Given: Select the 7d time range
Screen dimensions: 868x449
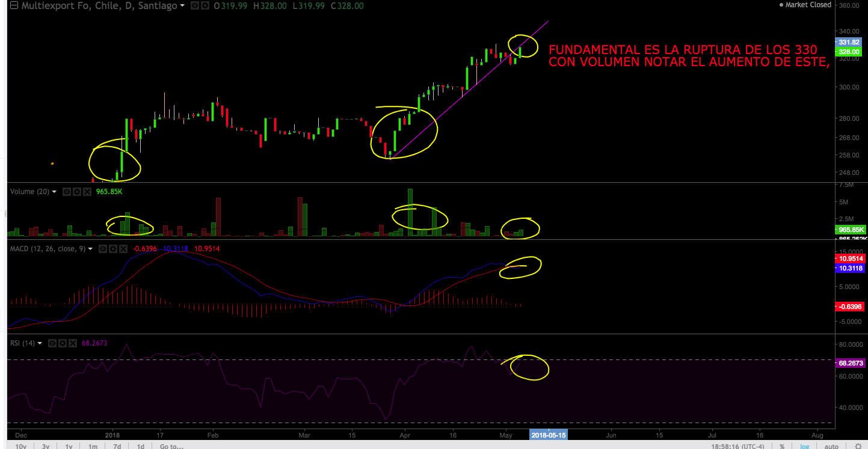Looking at the screenshot, I should tap(117, 446).
